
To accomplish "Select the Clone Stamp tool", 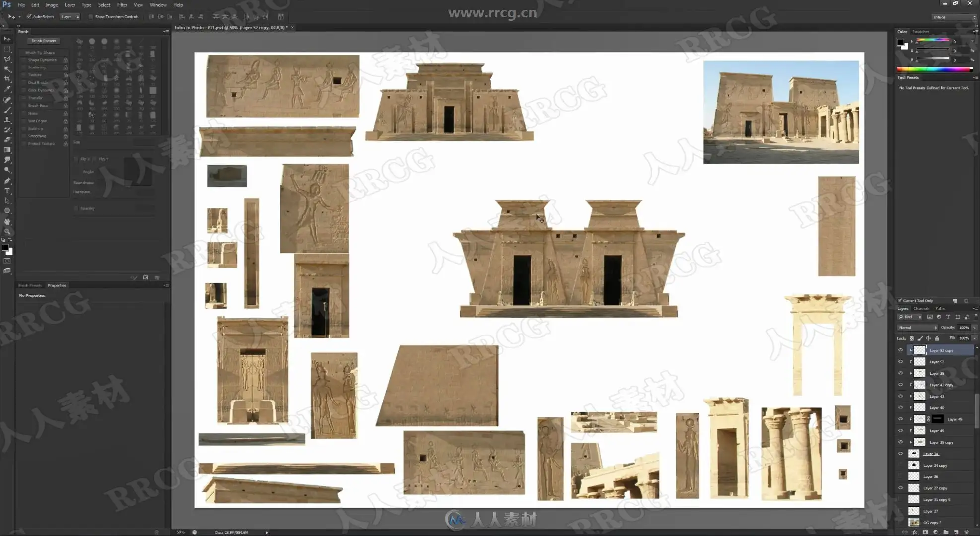I will (7, 120).
